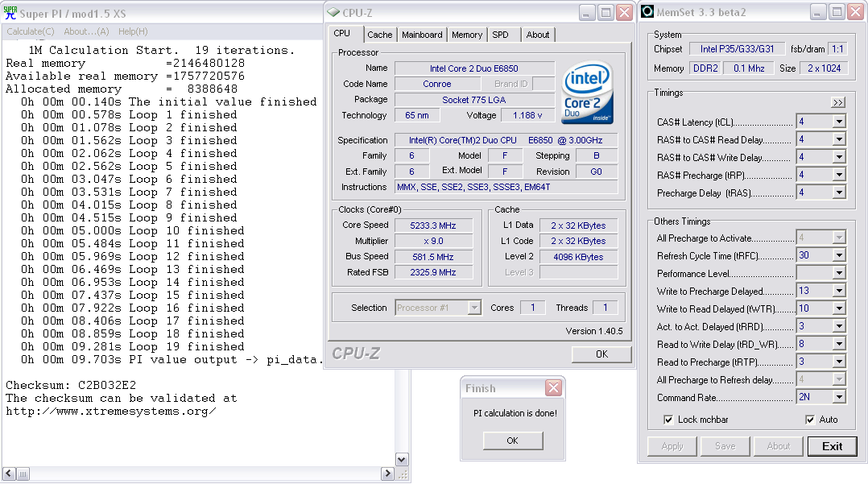868x484 pixels.
Task: Minimize the CPU-Z window
Action: coord(587,12)
